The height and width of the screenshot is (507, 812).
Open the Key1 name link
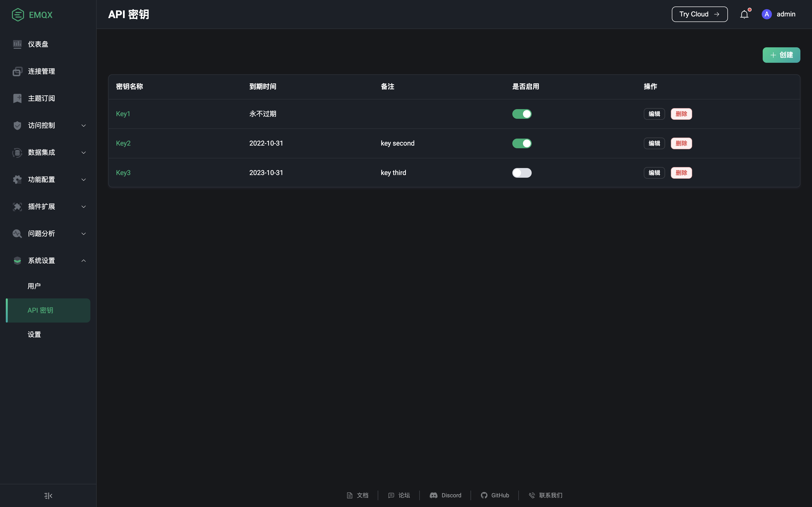123,114
